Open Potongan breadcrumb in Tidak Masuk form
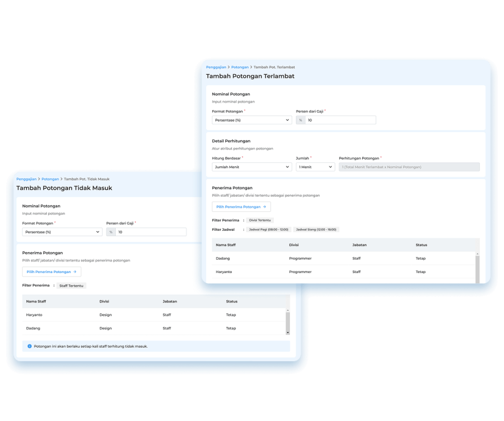Viewport: 504px width, 421px height. click(x=50, y=179)
